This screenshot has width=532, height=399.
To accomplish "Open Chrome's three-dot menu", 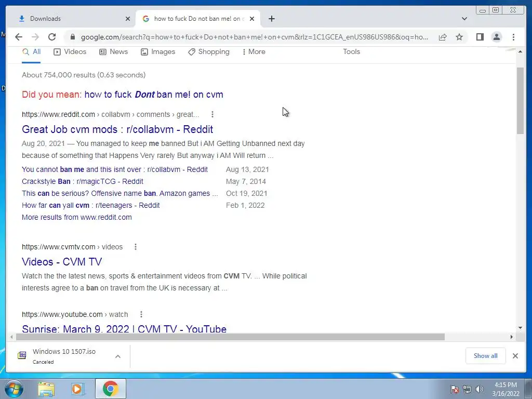I will [513, 37].
